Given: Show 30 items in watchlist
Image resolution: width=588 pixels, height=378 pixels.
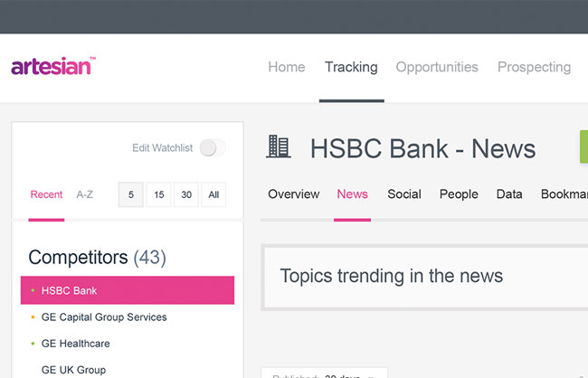Looking at the screenshot, I should click(x=186, y=194).
